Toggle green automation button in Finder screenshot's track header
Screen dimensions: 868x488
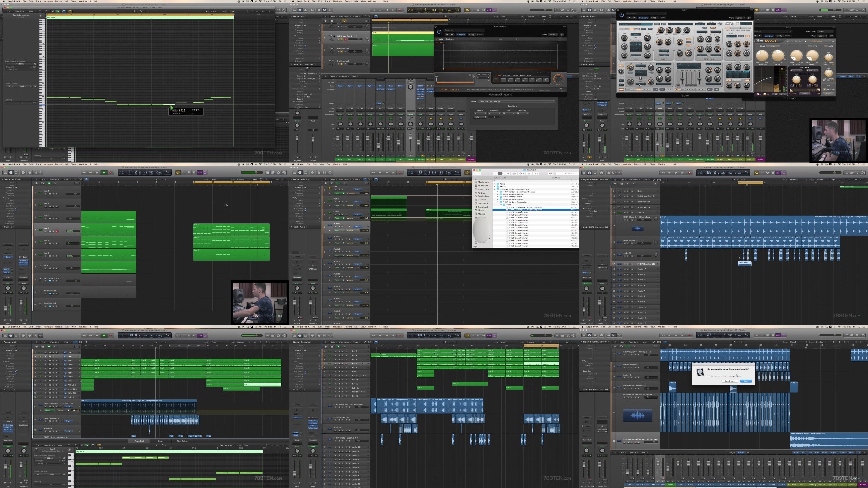(338, 183)
